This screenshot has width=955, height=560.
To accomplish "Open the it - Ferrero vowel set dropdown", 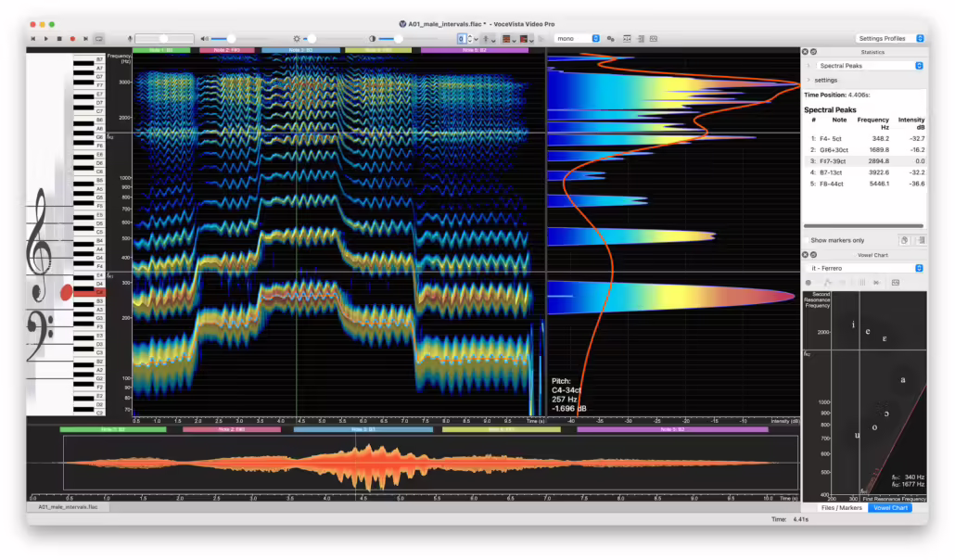I will (x=865, y=268).
